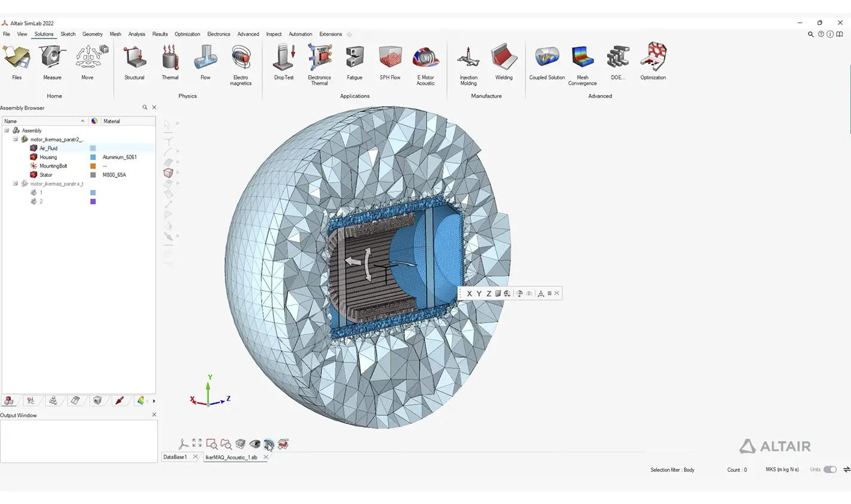This screenshot has width=851, height=504.
Task: Open the E Motor Acoustic application
Action: (425, 63)
